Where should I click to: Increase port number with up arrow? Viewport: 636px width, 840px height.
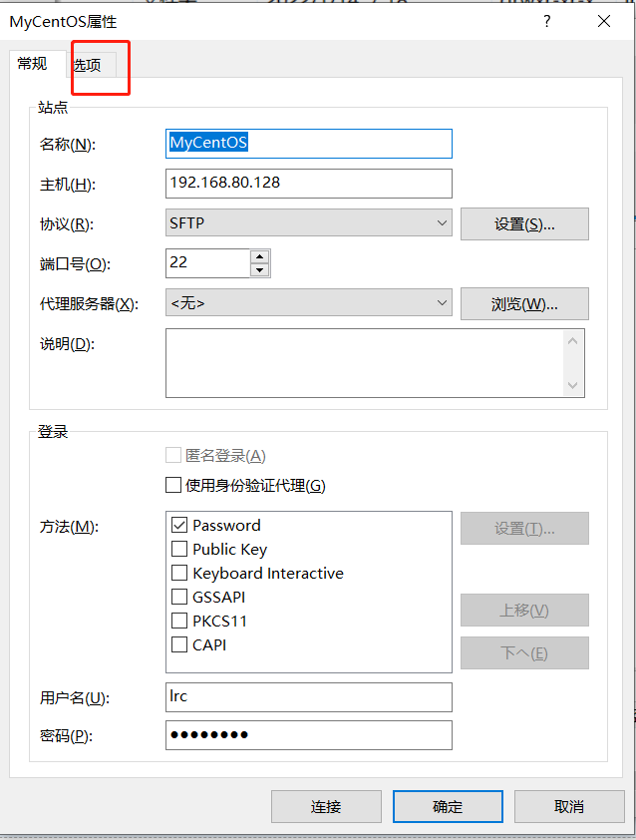tap(260, 256)
